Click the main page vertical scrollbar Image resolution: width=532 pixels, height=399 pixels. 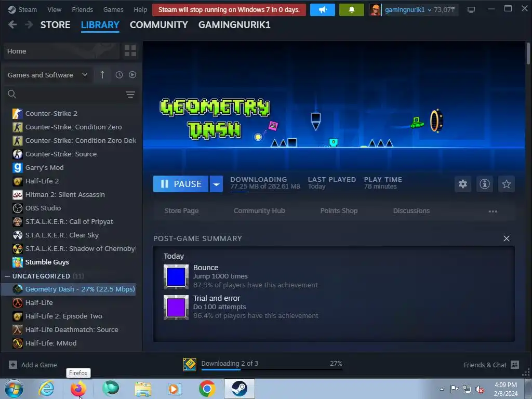coord(528,54)
